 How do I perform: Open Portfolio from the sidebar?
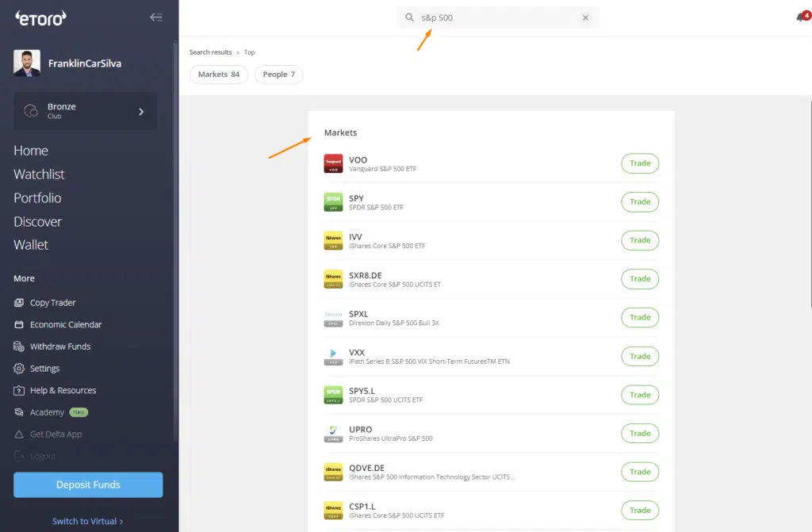(x=37, y=198)
